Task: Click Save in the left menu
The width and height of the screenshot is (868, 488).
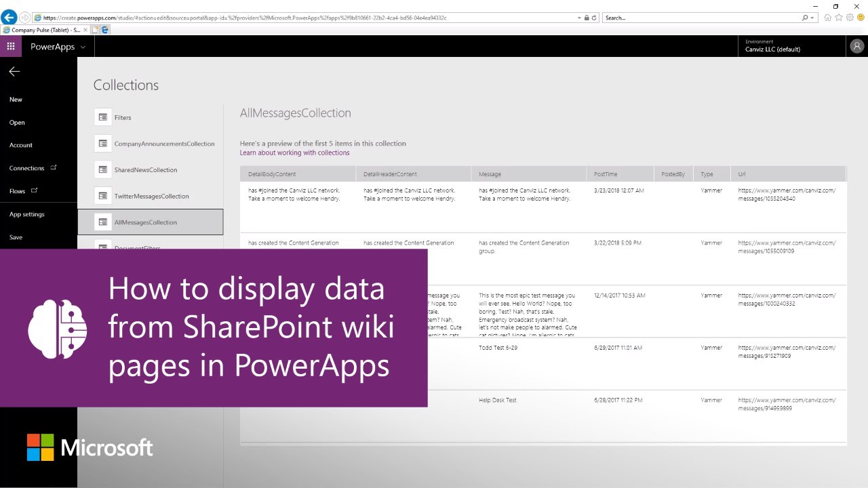Action: (16, 237)
